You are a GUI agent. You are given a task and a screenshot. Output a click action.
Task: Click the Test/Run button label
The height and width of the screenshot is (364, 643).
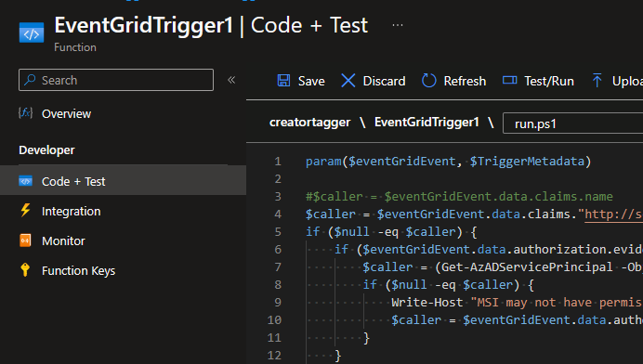[x=549, y=81]
